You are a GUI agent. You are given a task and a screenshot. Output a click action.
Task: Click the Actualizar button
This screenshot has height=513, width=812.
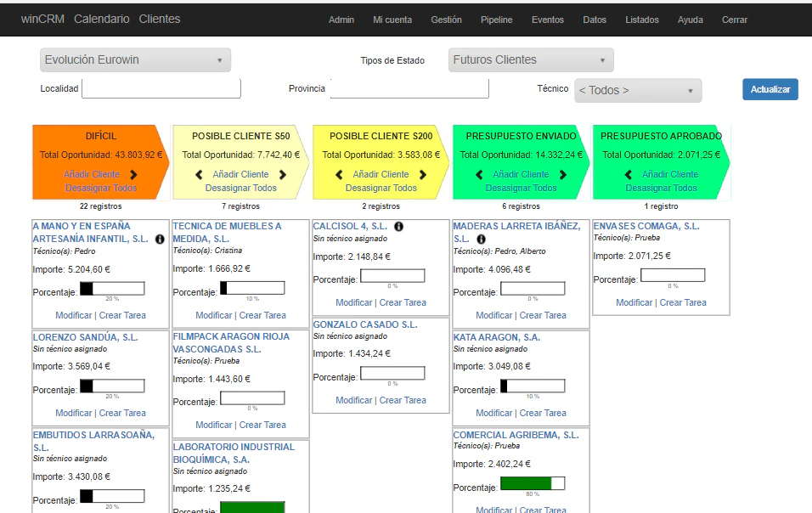770,89
